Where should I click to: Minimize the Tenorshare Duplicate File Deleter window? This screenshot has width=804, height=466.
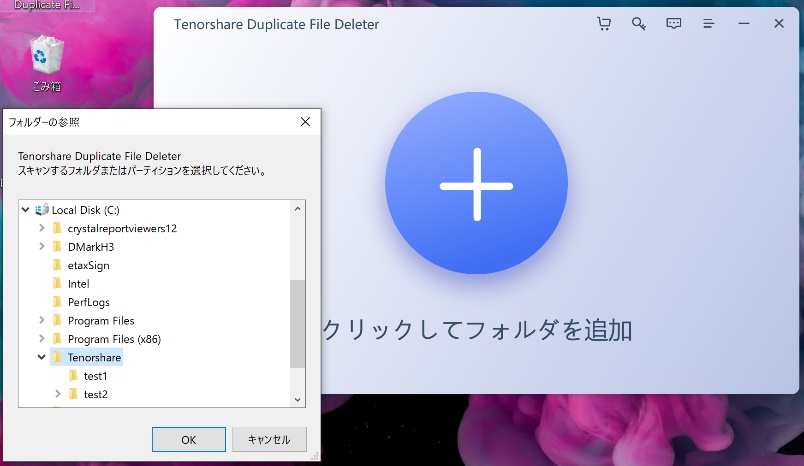click(x=743, y=24)
